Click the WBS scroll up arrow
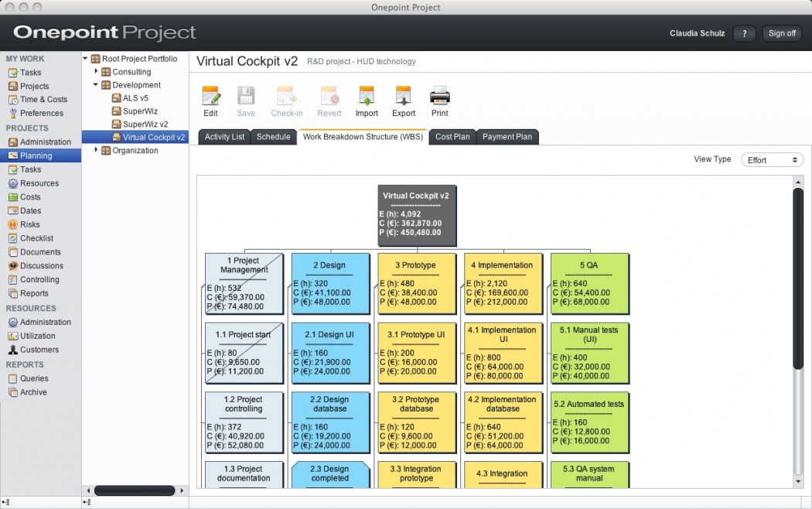The height and width of the screenshot is (509, 812). pos(798,182)
